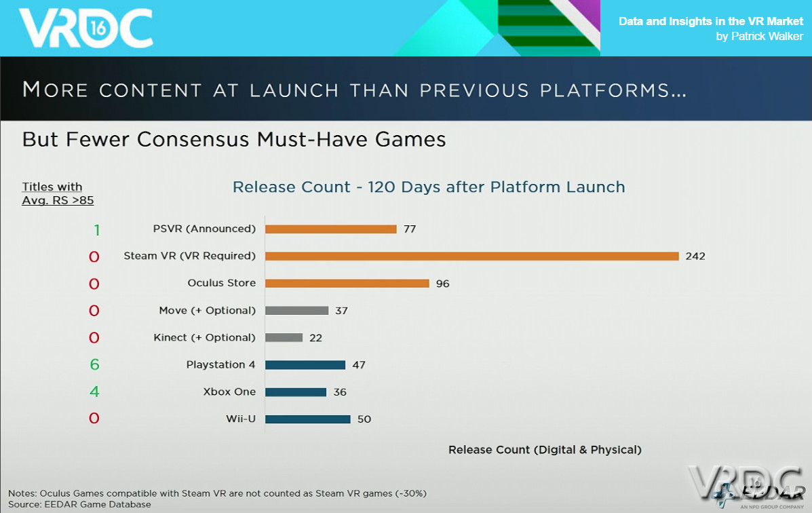Click the green 4 beside Xbox One
This screenshot has height=513, width=812.
(x=94, y=392)
